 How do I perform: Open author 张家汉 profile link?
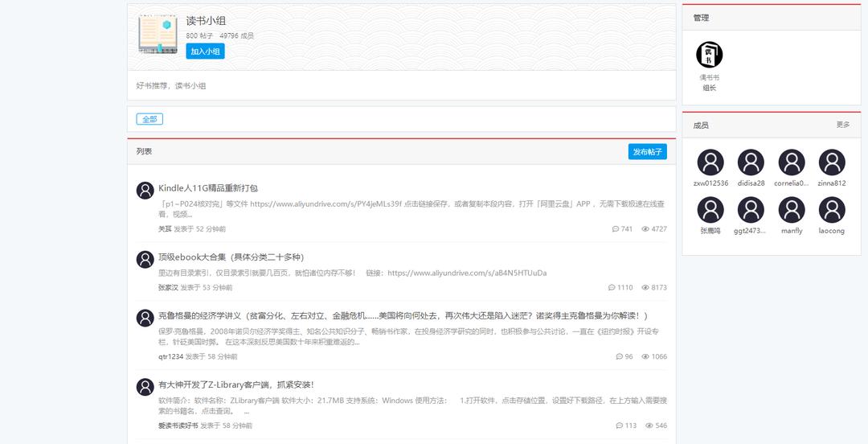point(168,288)
